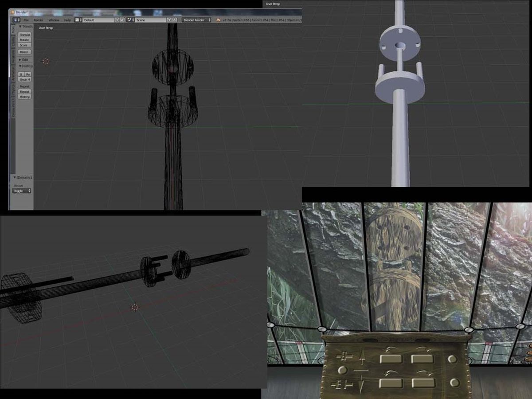The width and height of the screenshot is (532, 399).
Task: Open the Render menu
Action: point(39,20)
